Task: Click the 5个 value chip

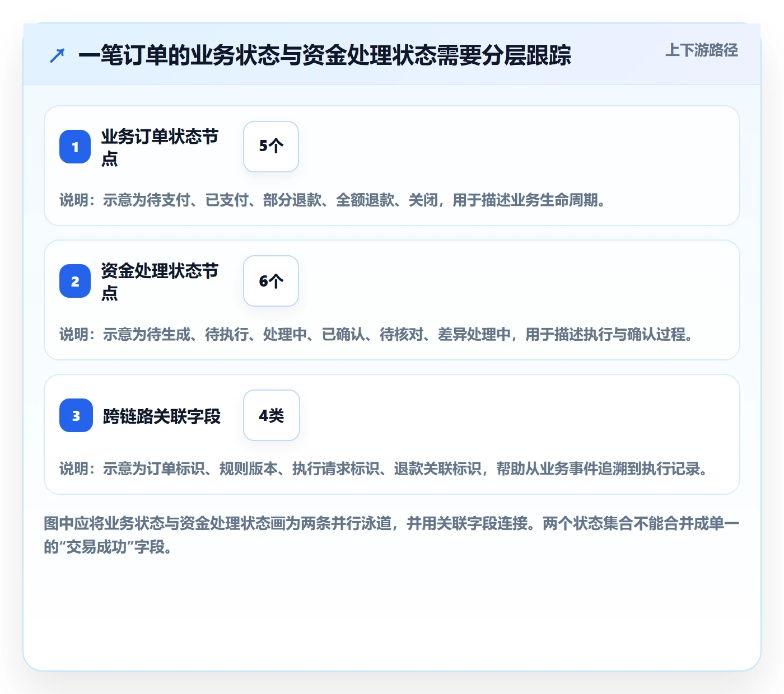Action: [x=271, y=147]
